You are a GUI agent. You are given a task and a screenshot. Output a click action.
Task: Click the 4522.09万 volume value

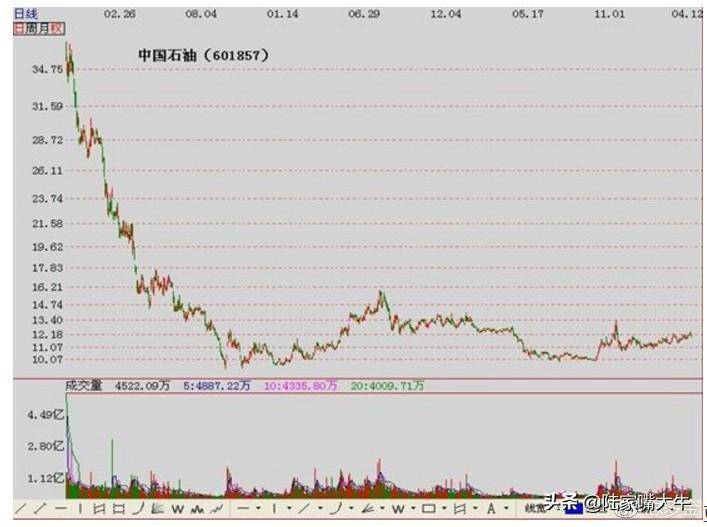pyautogui.click(x=142, y=386)
